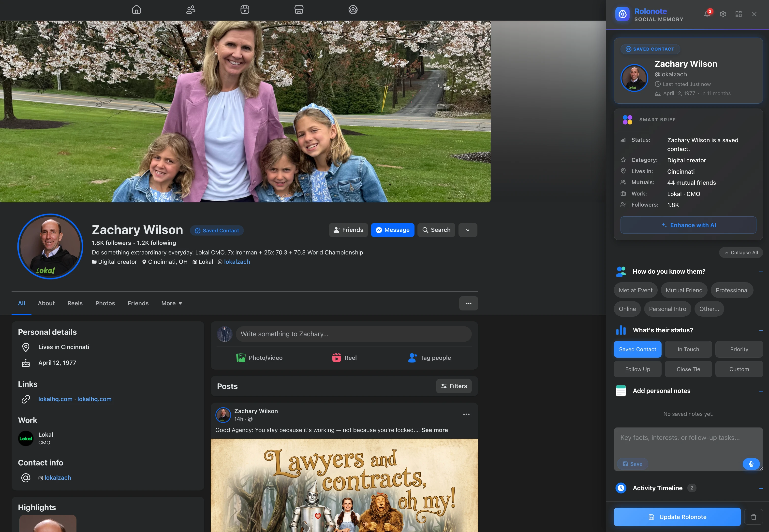This screenshot has height=532, width=769.
Task: Click the Lokal company logo under Work
Action: tap(26, 439)
